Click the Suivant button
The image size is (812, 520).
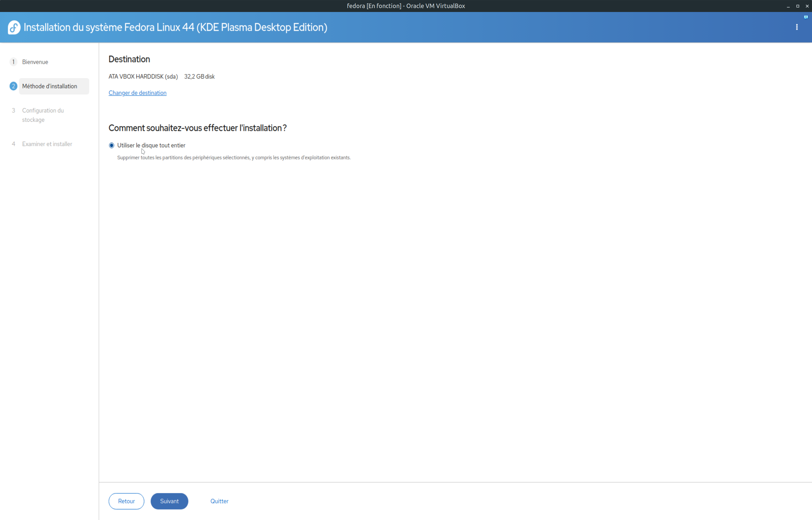pos(169,501)
